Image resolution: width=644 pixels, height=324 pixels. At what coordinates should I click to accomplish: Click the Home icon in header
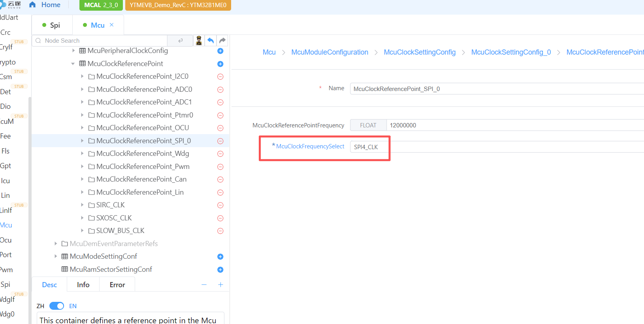click(x=32, y=5)
